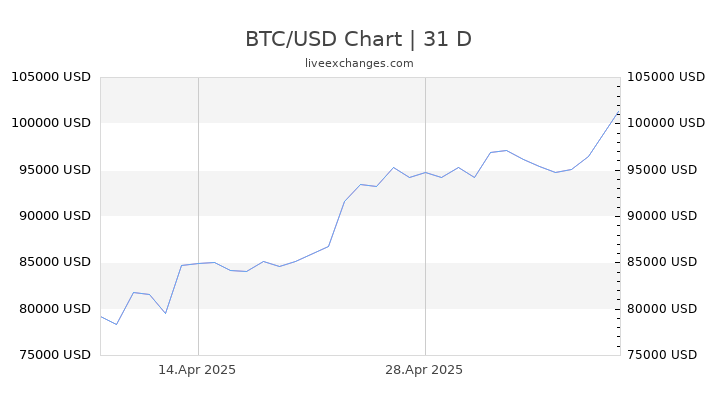Click the BTC/USD Chart | 31 D title

(x=358, y=39)
